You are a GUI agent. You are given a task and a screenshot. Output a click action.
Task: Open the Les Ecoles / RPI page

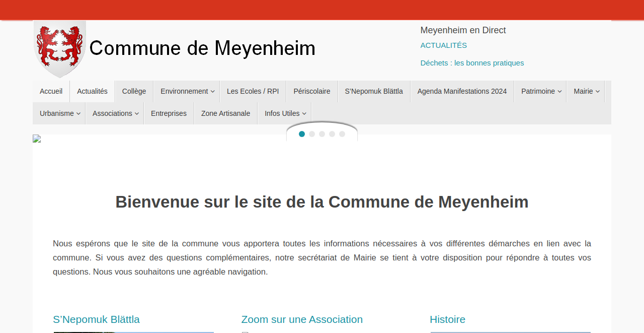253,91
